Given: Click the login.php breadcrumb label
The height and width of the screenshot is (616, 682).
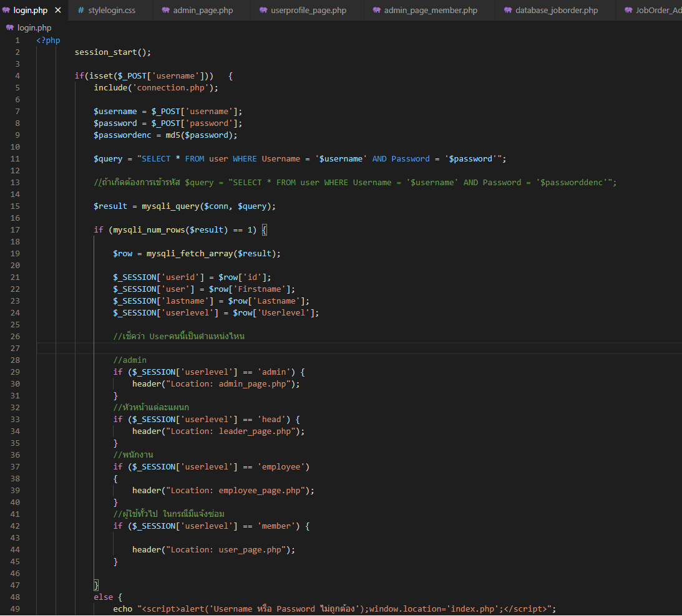Looking at the screenshot, I should 34,28.
